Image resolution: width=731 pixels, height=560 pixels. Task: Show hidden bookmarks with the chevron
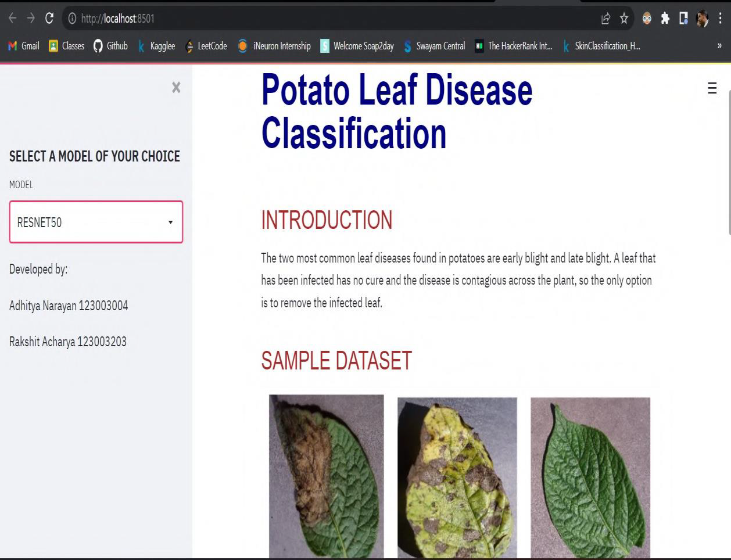coord(719,46)
